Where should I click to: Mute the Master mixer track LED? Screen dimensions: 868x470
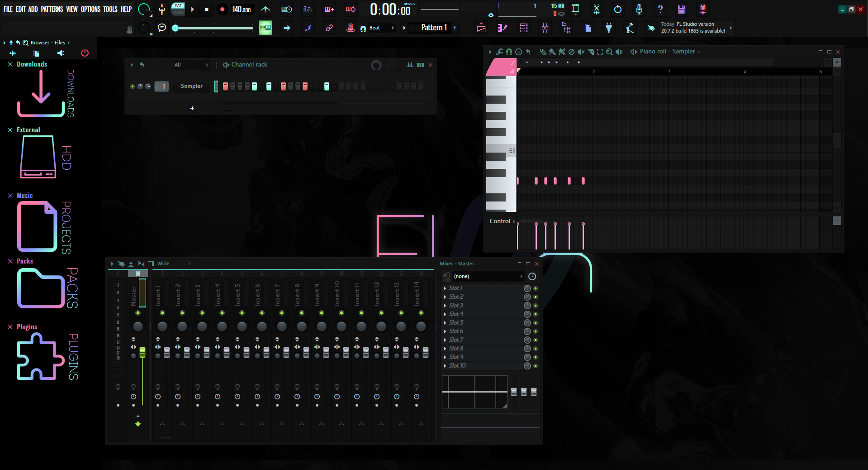tap(138, 313)
